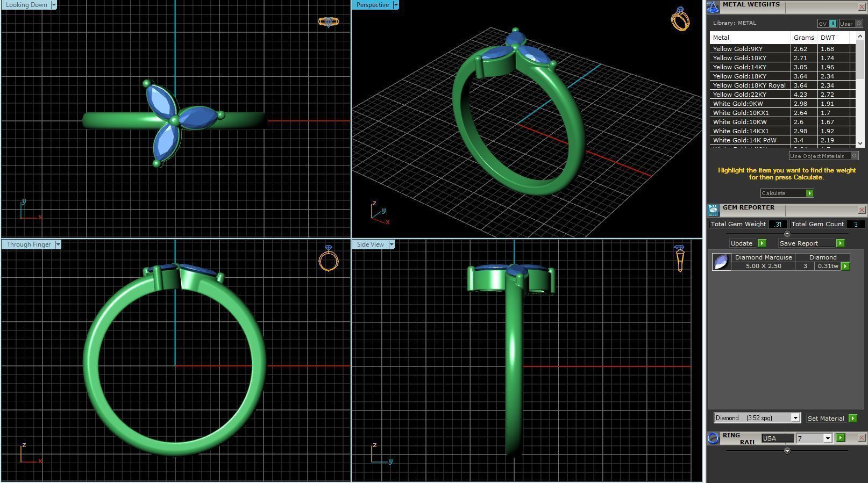Select the Yellow Gold:18KY row
The width and height of the screenshot is (868, 483).
(782, 76)
